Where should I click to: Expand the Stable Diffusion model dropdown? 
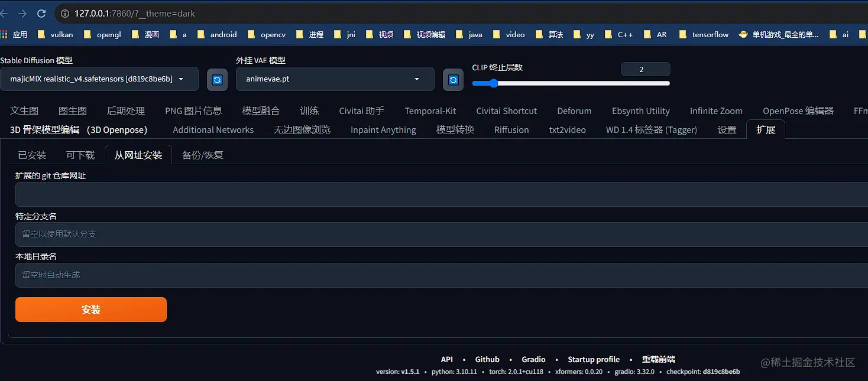point(99,79)
